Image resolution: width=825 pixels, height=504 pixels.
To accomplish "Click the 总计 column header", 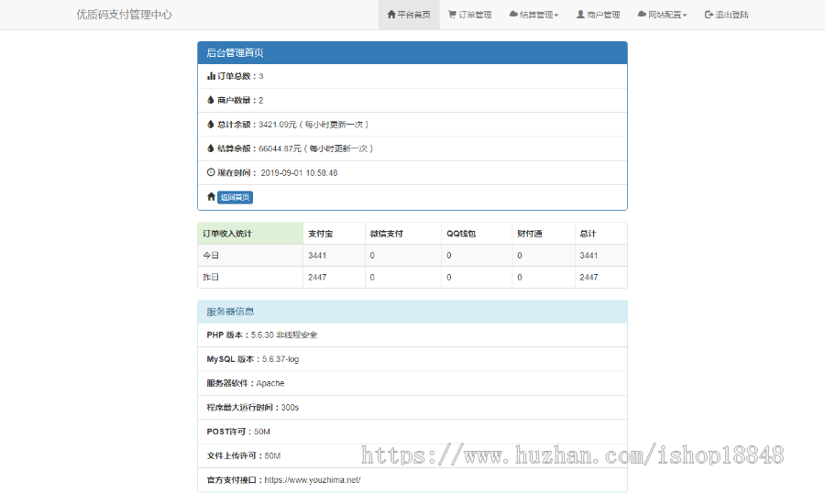I will tap(600, 234).
